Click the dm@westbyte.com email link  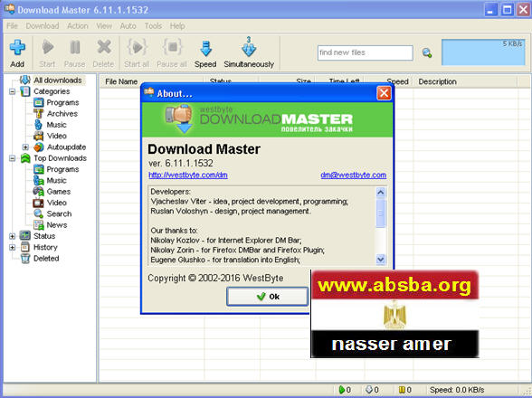pyautogui.click(x=353, y=175)
